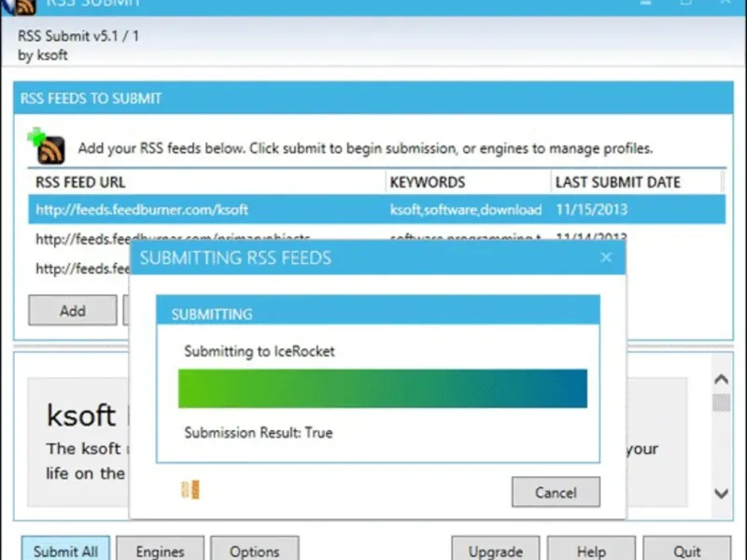
Task: Click the scrollbar thumb in info panel
Action: pos(721,403)
